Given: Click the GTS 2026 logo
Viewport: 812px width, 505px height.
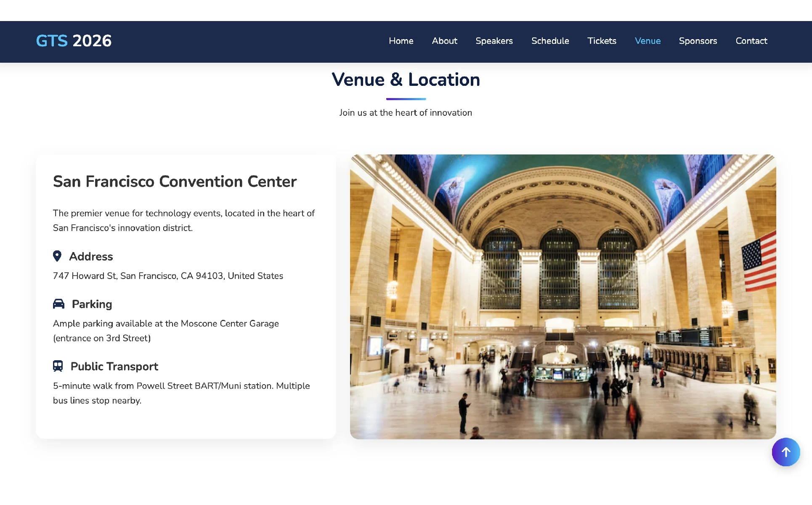Looking at the screenshot, I should (x=74, y=41).
